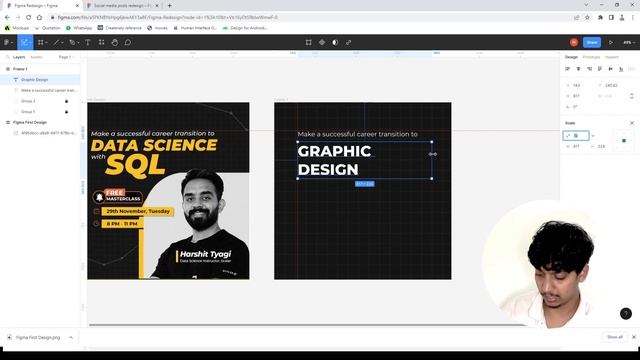640x360 pixels.
Task: Open the Resources tool
Action: (x=101, y=42)
